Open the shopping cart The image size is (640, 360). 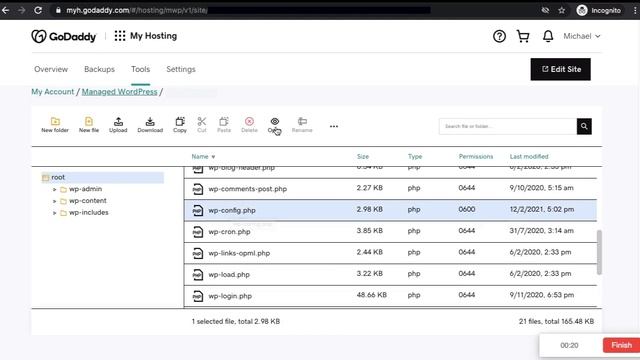(x=523, y=36)
